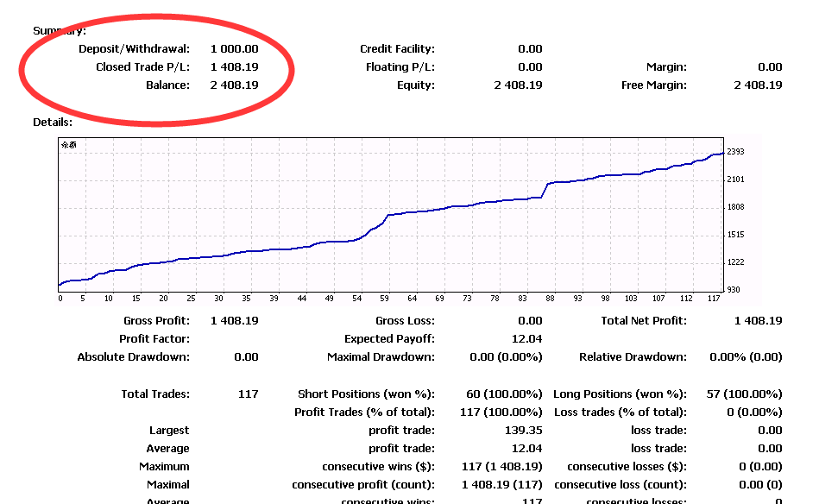Image resolution: width=819 pixels, height=504 pixels.
Task: Select the Free Margin value 2 408.19
Action: pyautogui.click(x=758, y=85)
